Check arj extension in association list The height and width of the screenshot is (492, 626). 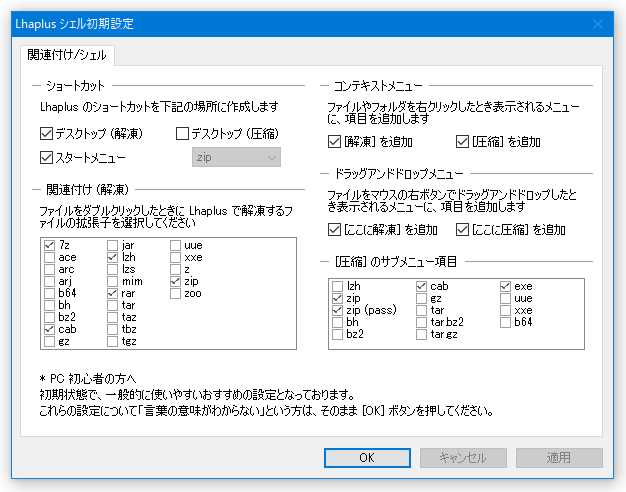pos(50,281)
